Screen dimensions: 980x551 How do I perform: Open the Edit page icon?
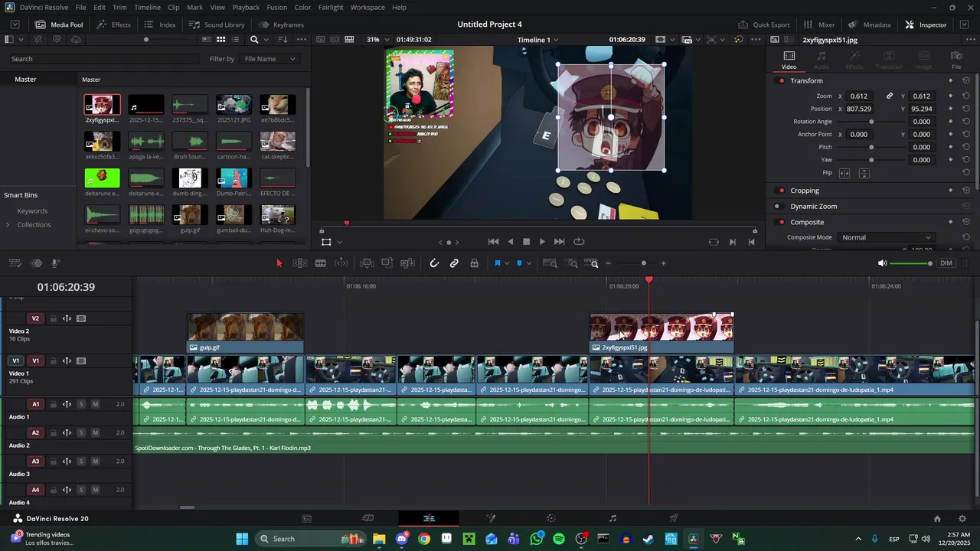tap(429, 518)
